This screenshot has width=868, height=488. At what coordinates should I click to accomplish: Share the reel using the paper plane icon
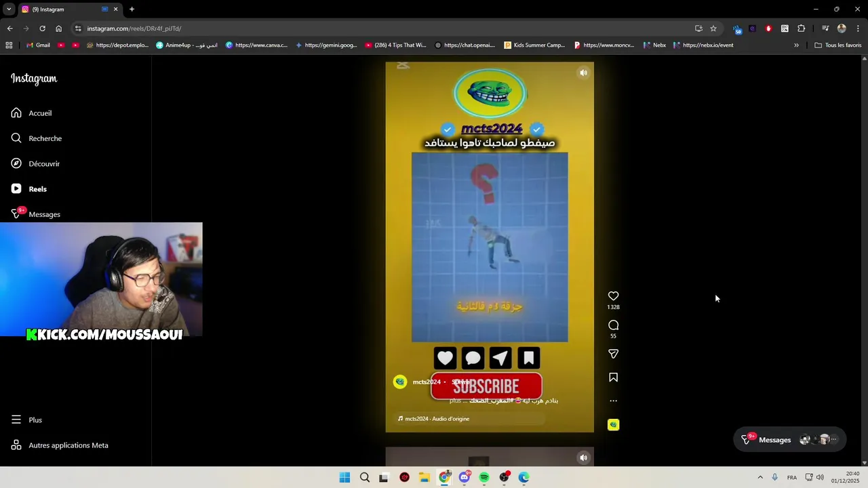point(613,354)
